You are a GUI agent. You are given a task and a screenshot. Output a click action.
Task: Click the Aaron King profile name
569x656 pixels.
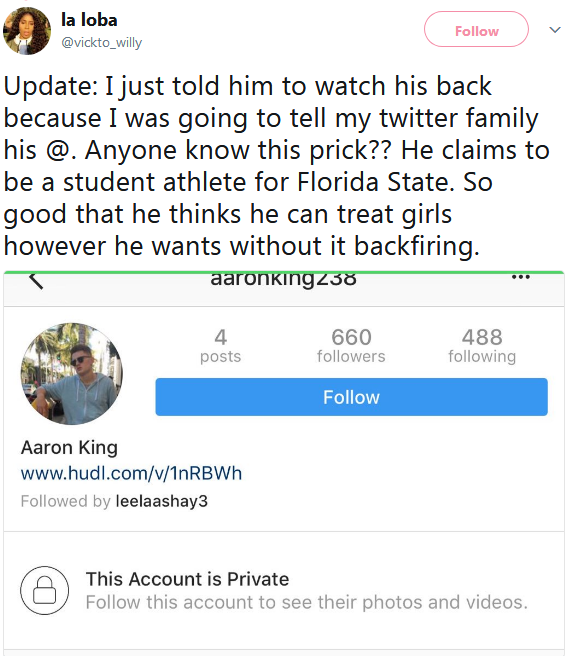click(69, 447)
